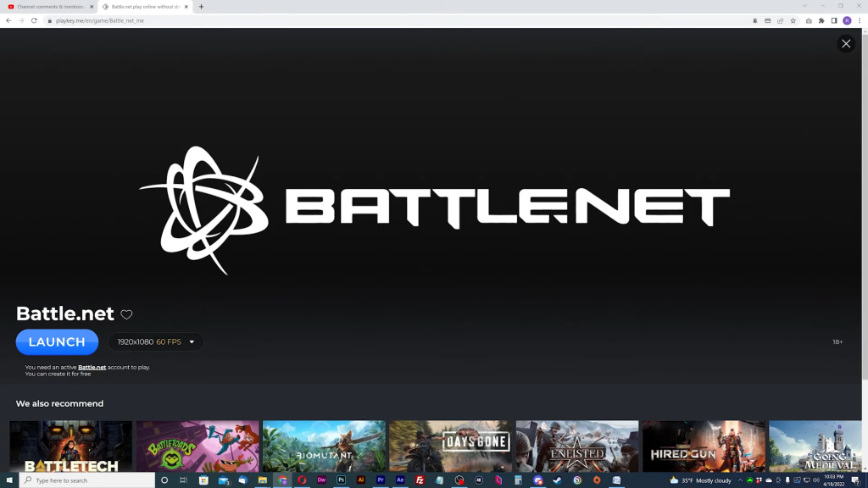Image resolution: width=868 pixels, height=488 pixels.
Task: Bookmark this page with the star icon
Action: pyautogui.click(x=793, y=20)
